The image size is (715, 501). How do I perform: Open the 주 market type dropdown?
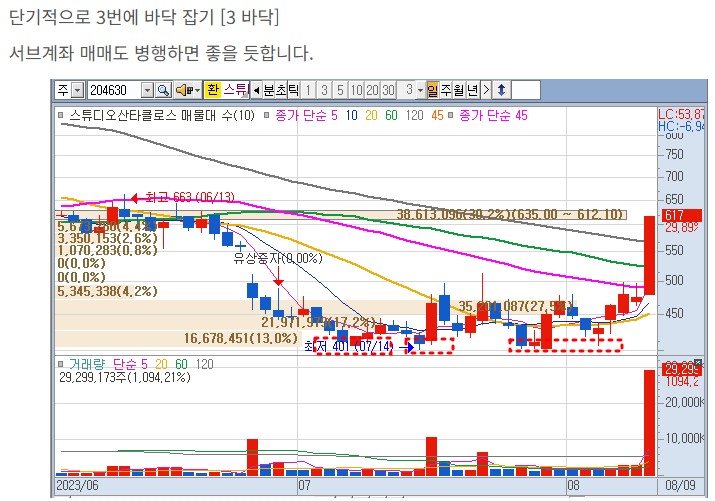(x=78, y=90)
